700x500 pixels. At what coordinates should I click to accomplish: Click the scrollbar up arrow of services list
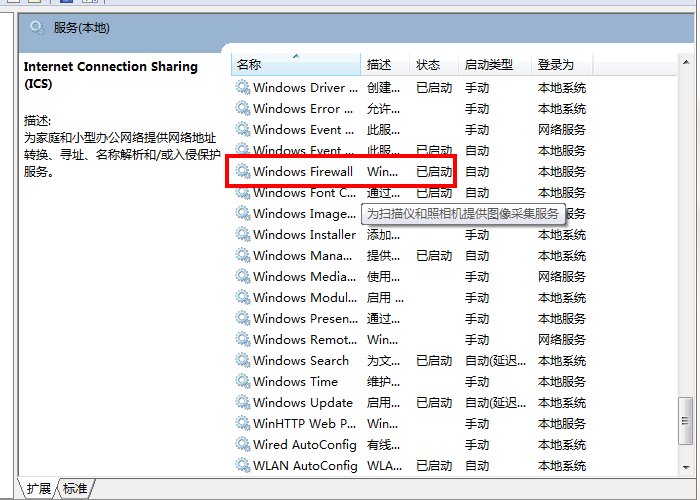coord(686,62)
